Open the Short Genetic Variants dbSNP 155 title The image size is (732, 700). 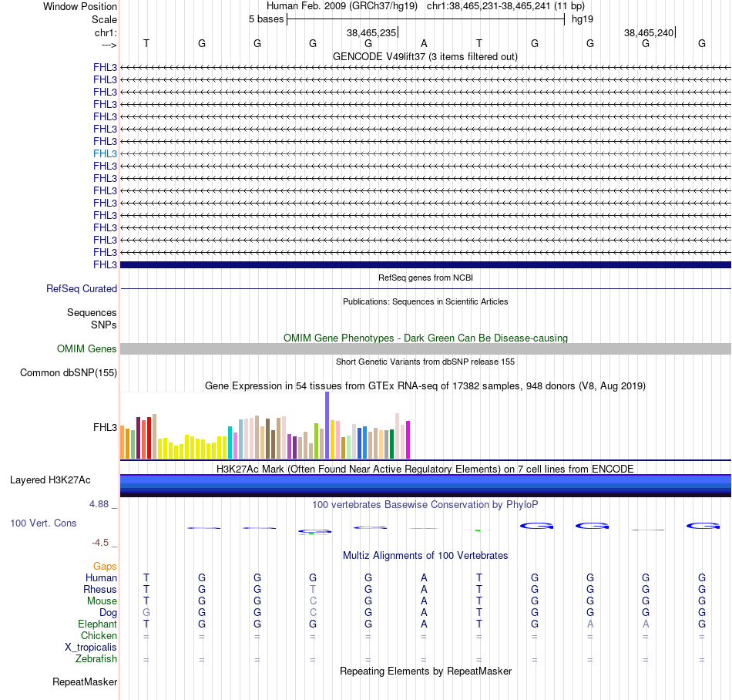tap(425, 362)
